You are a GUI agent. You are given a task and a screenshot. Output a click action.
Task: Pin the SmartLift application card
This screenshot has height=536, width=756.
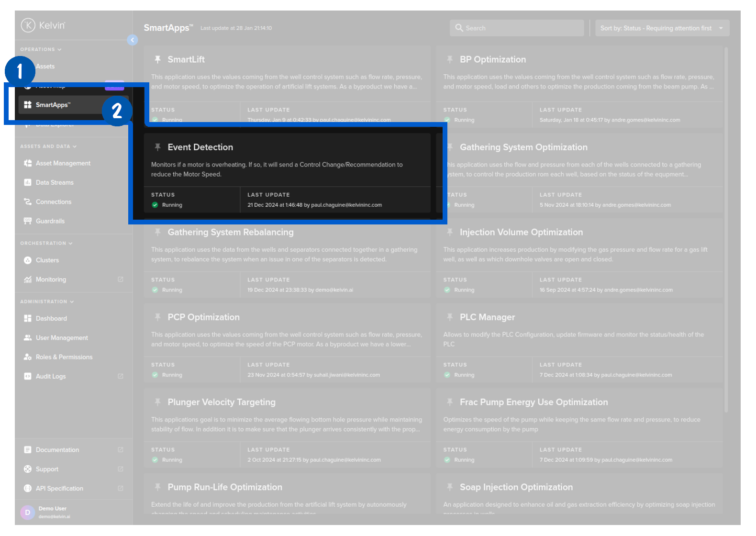tap(157, 59)
